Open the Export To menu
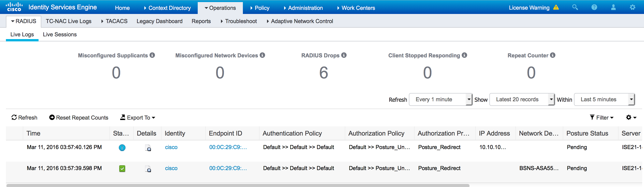Image resolution: width=644 pixels, height=187 pixels. click(138, 117)
